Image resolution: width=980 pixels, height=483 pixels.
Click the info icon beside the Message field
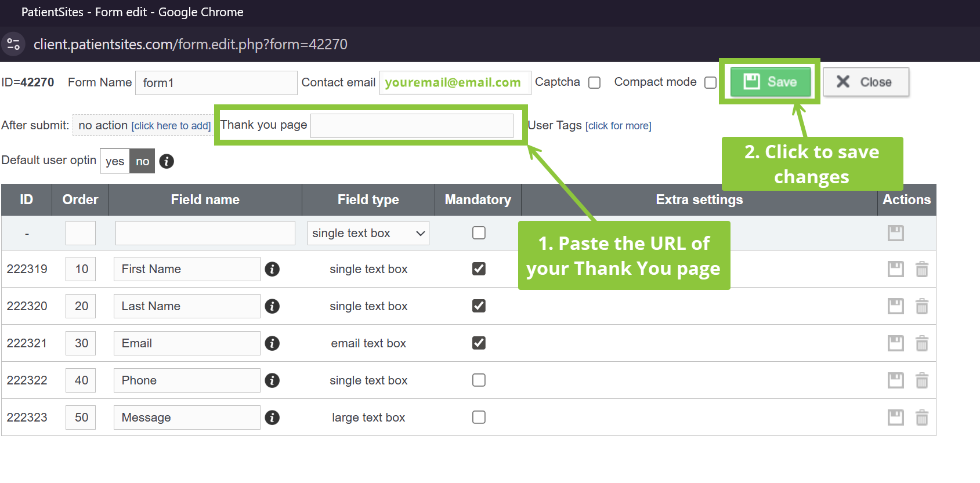pyautogui.click(x=272, y=417)
